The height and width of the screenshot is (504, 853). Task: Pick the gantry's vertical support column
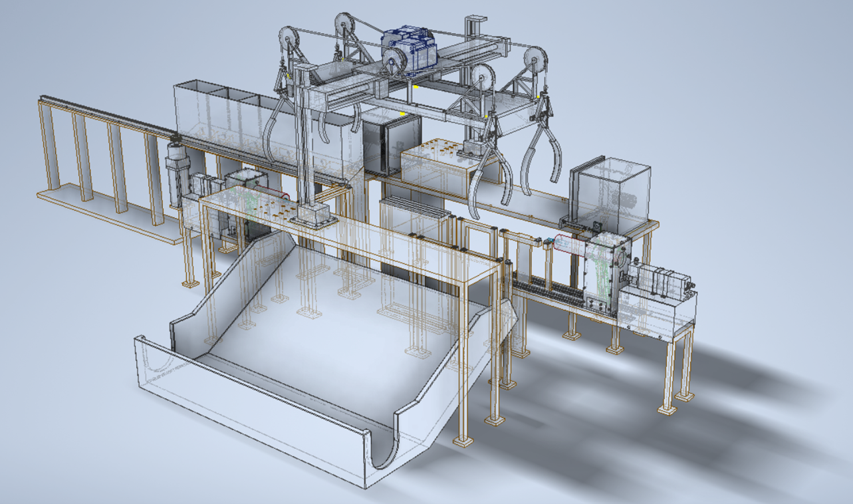pyautogui.click(x=307, y=143)
